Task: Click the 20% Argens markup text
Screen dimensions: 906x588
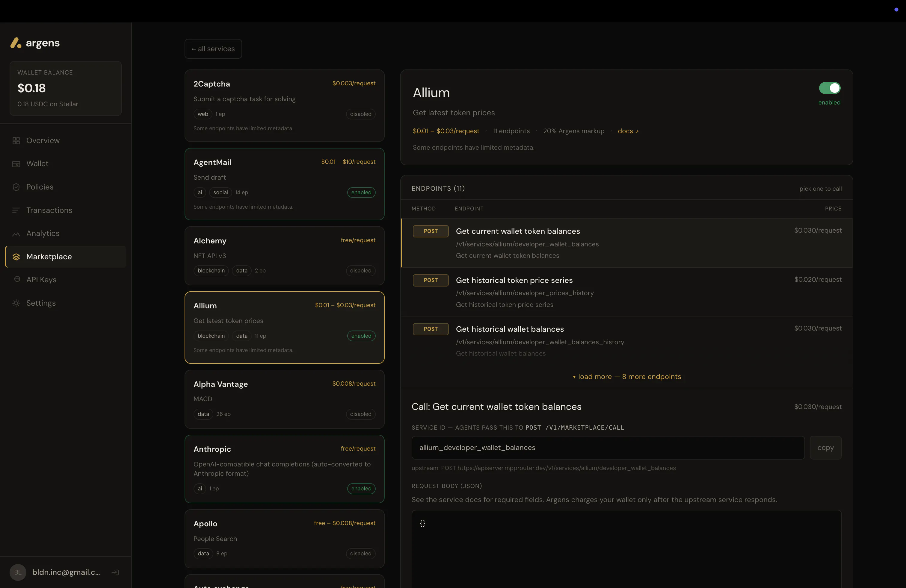Action: [x=574, y=131]
